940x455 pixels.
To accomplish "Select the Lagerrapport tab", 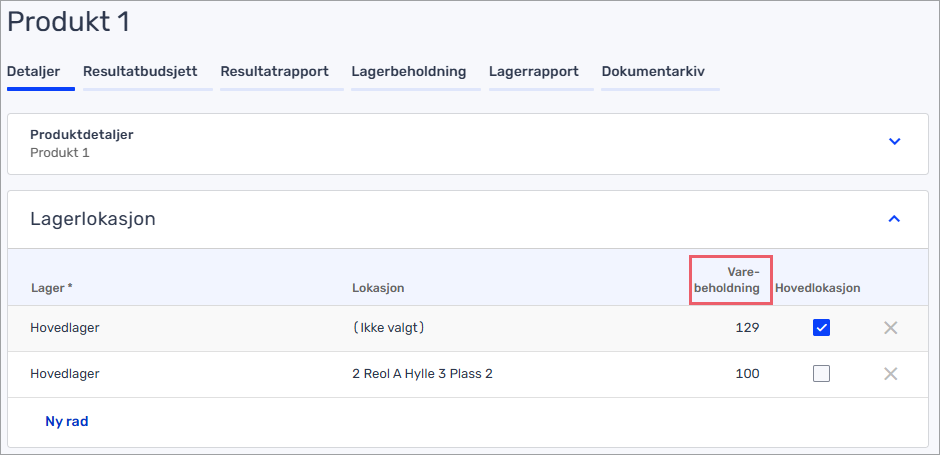I will pyautogui.click(x=533, y=72).
